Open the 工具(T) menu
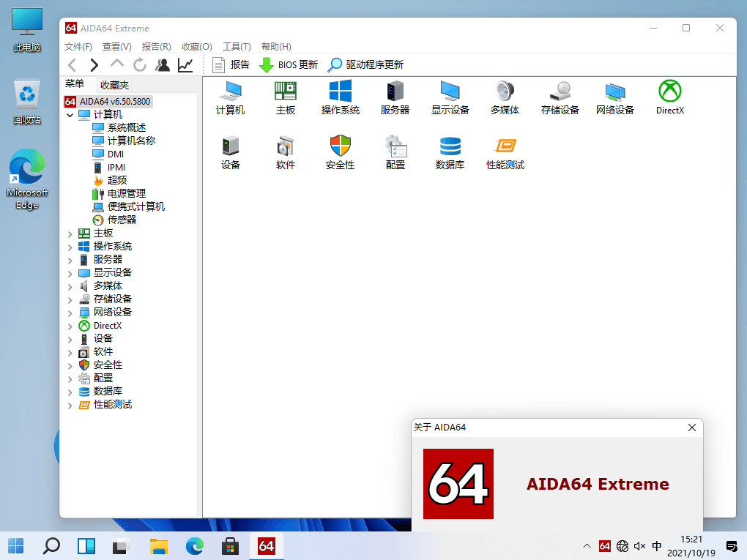 237,47
